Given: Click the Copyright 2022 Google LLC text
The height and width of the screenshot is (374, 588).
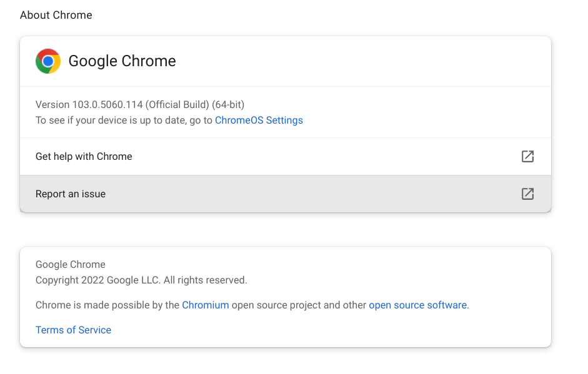Looking at the screenshot, I should [x=97, y=280].
